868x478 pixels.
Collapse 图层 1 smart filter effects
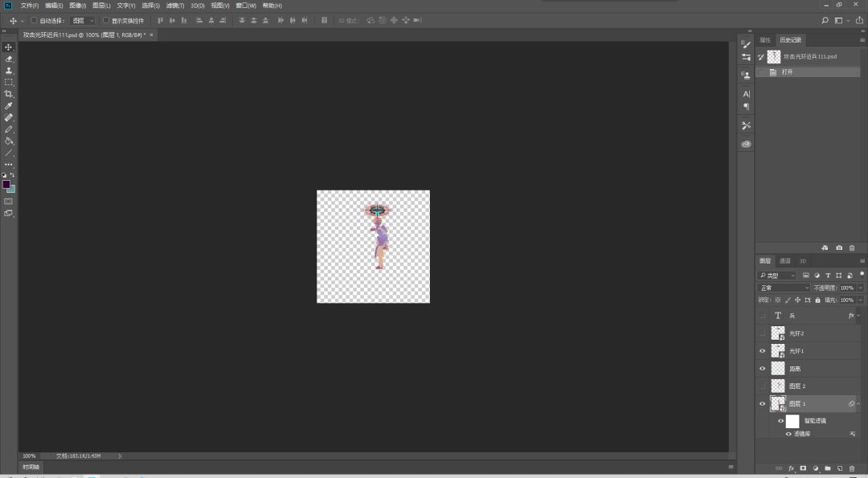click(x=858, y=404)
